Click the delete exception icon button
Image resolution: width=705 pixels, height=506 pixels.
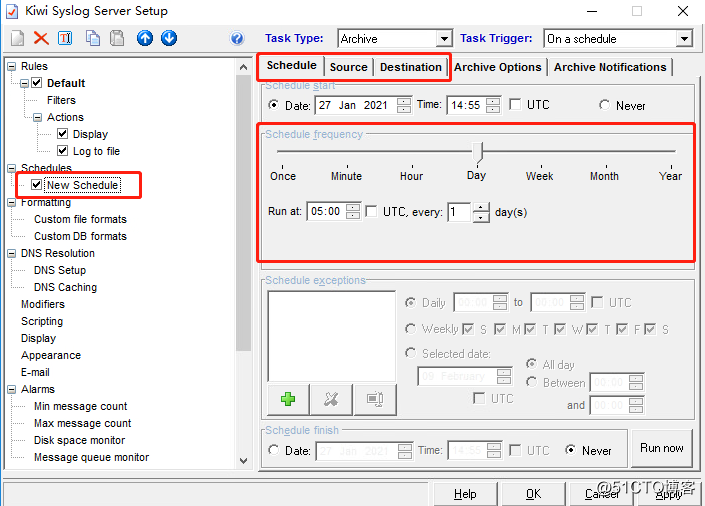331,399
